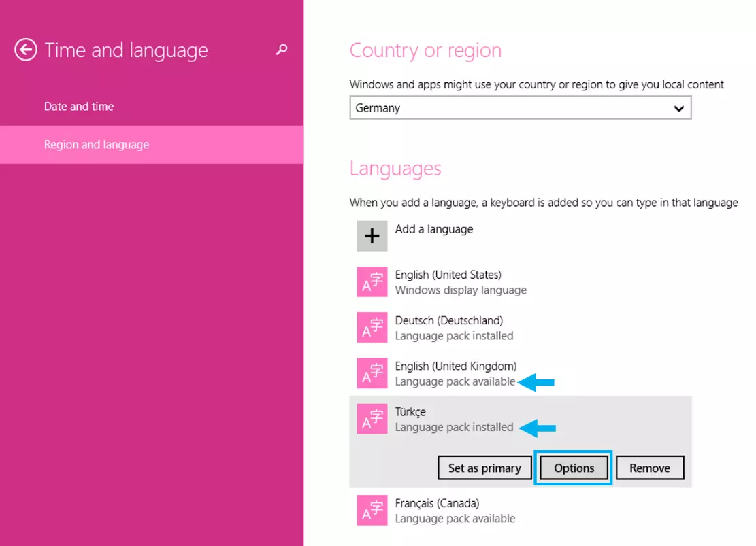Click the Add a language label
Screen dimensions: 756x546
click(434, 229)
